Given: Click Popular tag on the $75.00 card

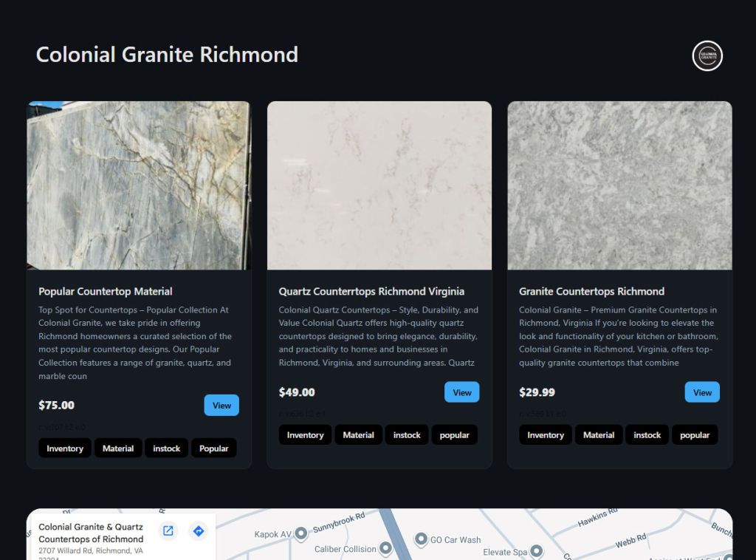Looking at the screenshot, I should (x=213, y=448).
